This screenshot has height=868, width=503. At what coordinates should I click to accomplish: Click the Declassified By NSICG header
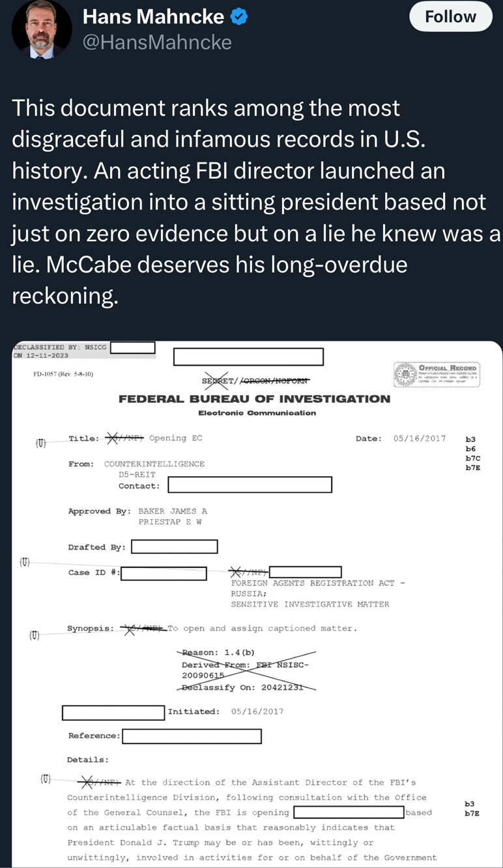point(60,348)
